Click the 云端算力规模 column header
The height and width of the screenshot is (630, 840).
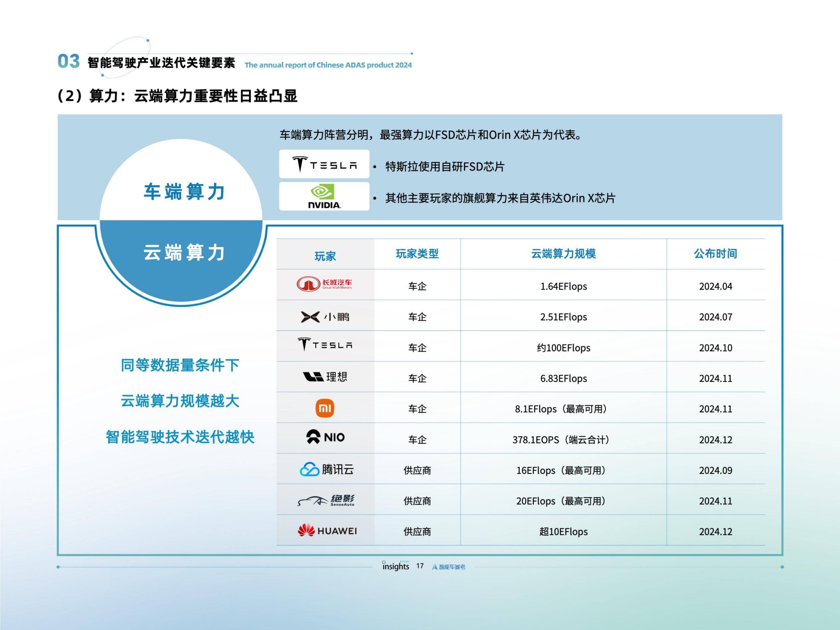[563, 254]
